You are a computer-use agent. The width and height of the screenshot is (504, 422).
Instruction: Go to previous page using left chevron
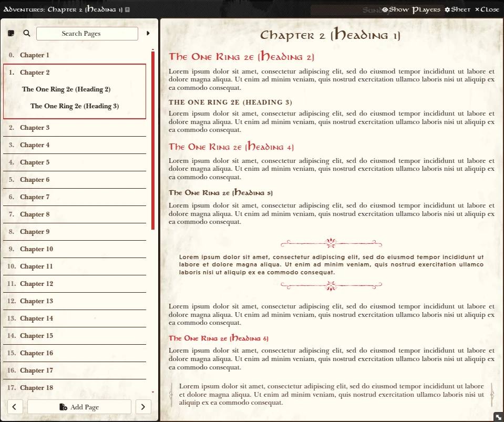coord(15,407)
